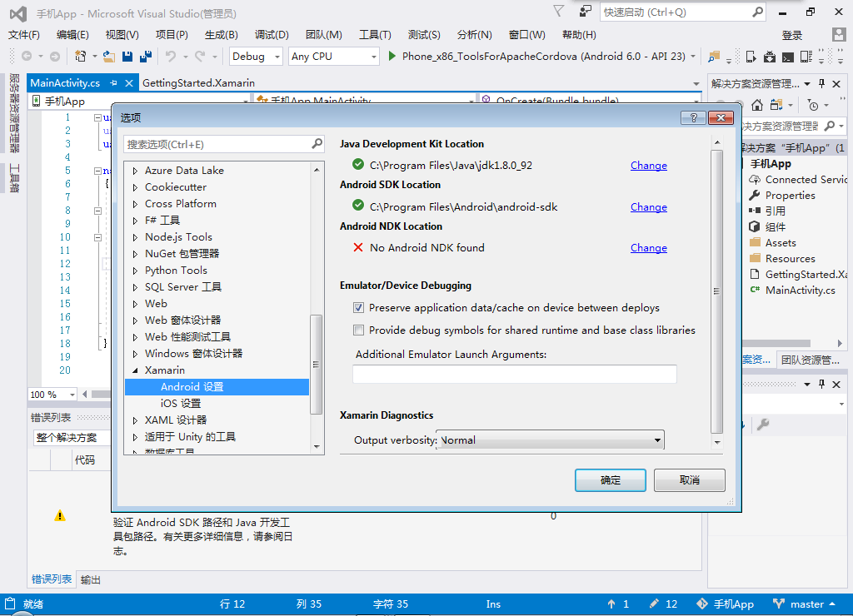Image resolution: width=853 pixels, height=616 pixels.
Task: Click the pending changes pencil icon in status bar
Action: pos(655,604)
